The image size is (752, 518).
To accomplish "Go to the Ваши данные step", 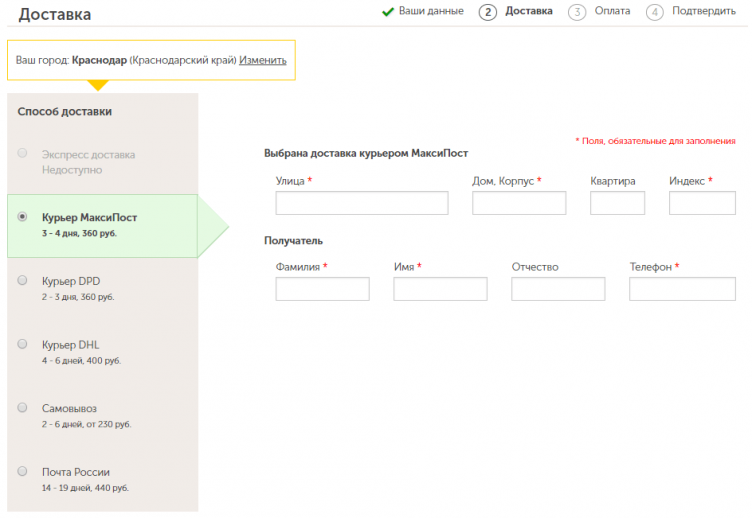I will coord(431,12).
